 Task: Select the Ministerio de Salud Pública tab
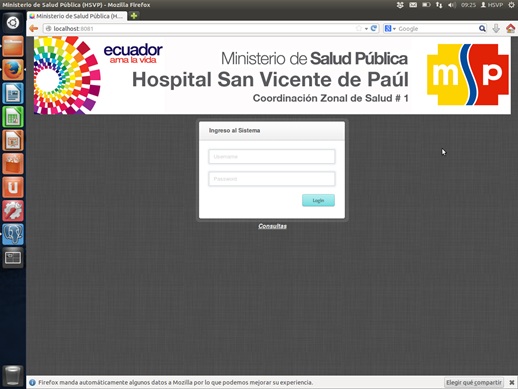point(77,16)
